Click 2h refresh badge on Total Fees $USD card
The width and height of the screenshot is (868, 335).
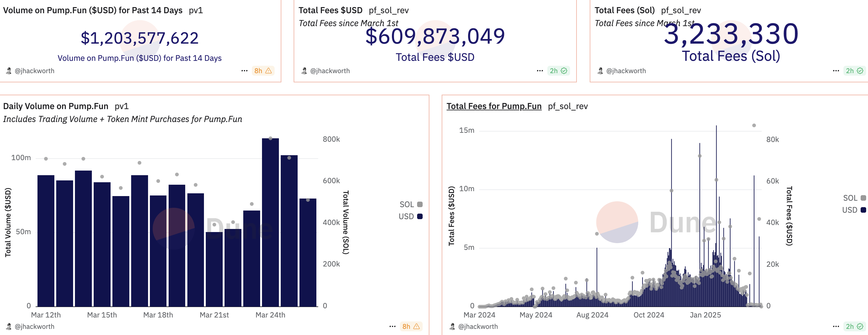(x=558, y=71)
